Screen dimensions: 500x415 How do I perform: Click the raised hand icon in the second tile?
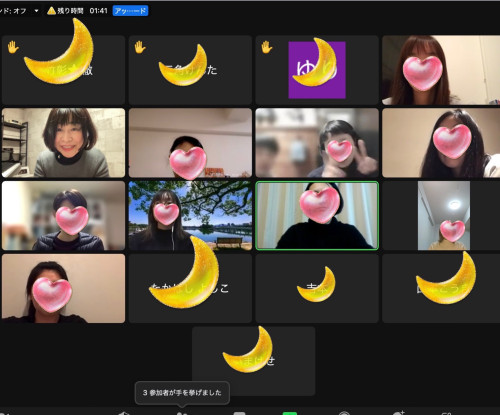[140, 47]
